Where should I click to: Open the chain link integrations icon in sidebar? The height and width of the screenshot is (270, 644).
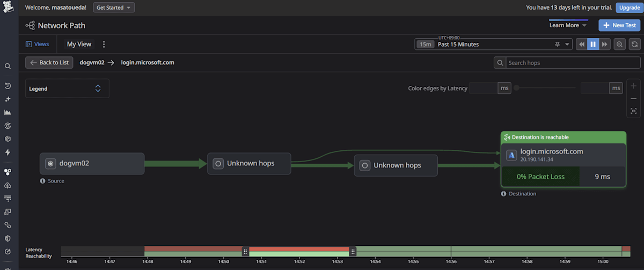(x=8, y=225)
